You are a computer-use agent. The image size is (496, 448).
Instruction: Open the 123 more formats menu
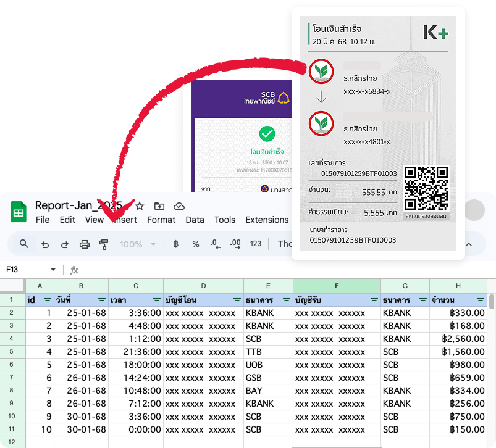(x=256, y=244)
